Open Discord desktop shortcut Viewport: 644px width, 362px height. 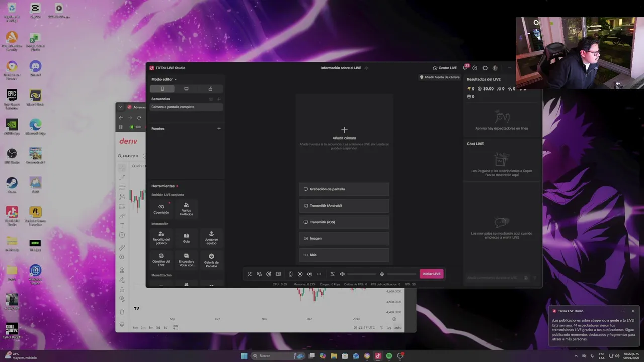(35, 68)
